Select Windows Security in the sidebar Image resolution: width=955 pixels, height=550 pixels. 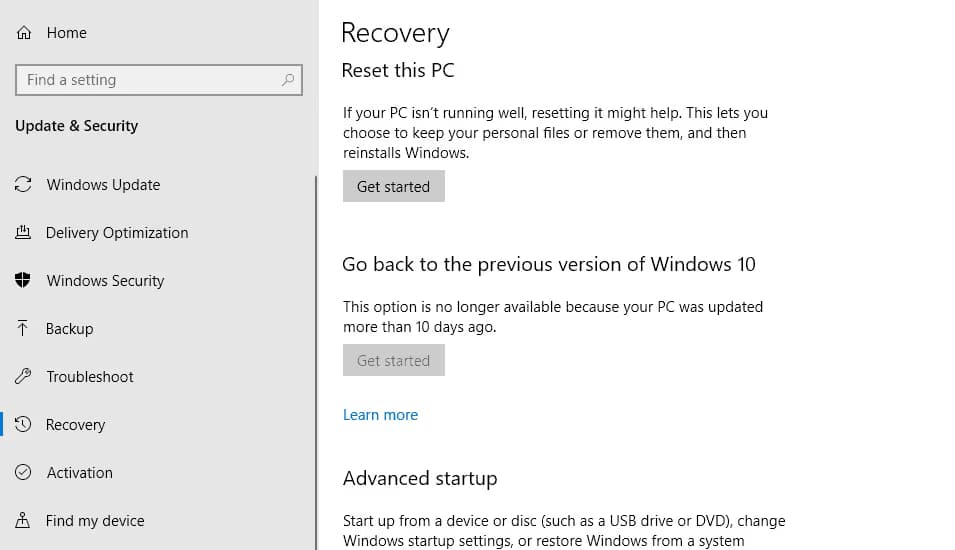pos(105,281)
